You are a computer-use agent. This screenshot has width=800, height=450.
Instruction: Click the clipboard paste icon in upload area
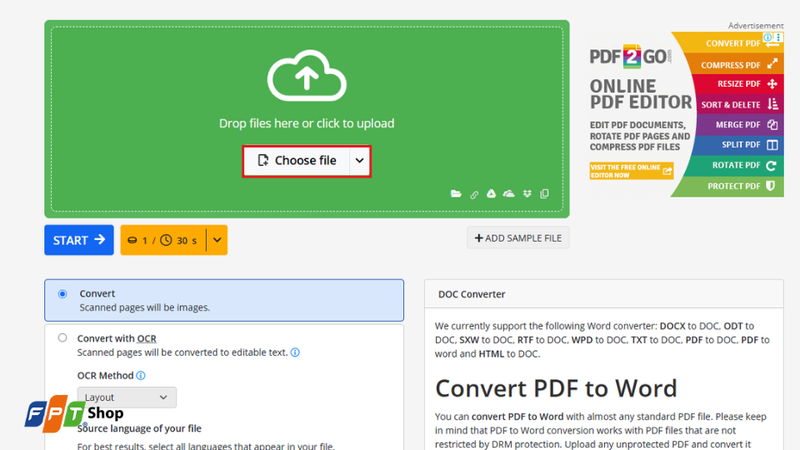click(544, 194)
